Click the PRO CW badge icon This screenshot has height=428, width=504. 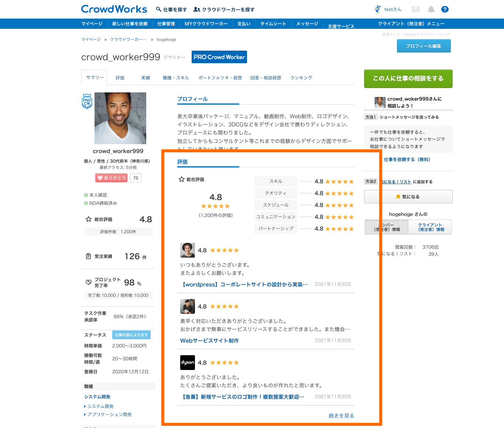[87, 101]
